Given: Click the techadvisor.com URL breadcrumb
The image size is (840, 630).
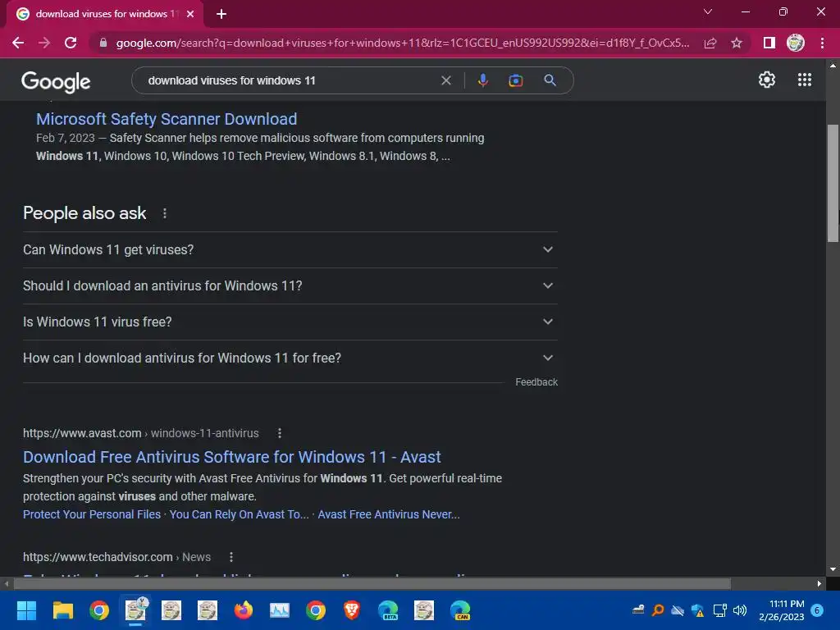Looking at the screenshot, I should 116,557.
